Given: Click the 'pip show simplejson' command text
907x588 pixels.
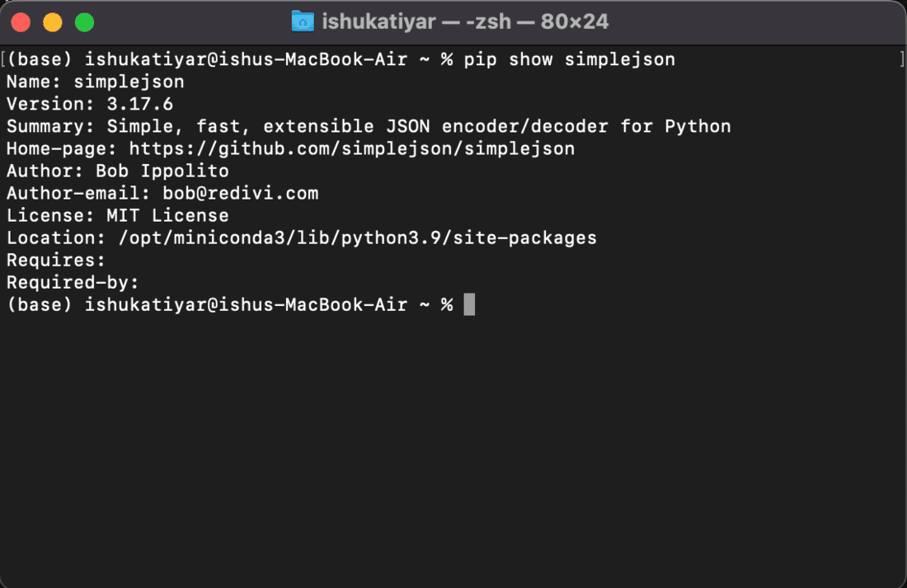Looking at the screenshot, I should (569, 59).
